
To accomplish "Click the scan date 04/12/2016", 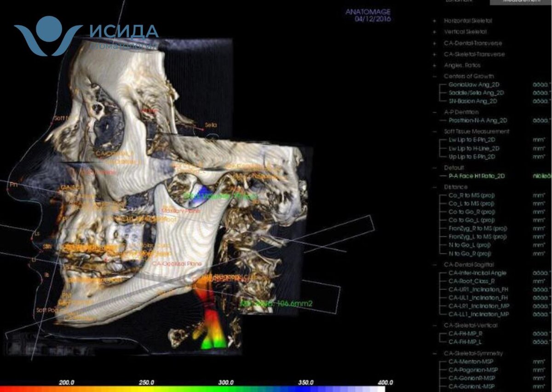I will click(x=373, y=19).
